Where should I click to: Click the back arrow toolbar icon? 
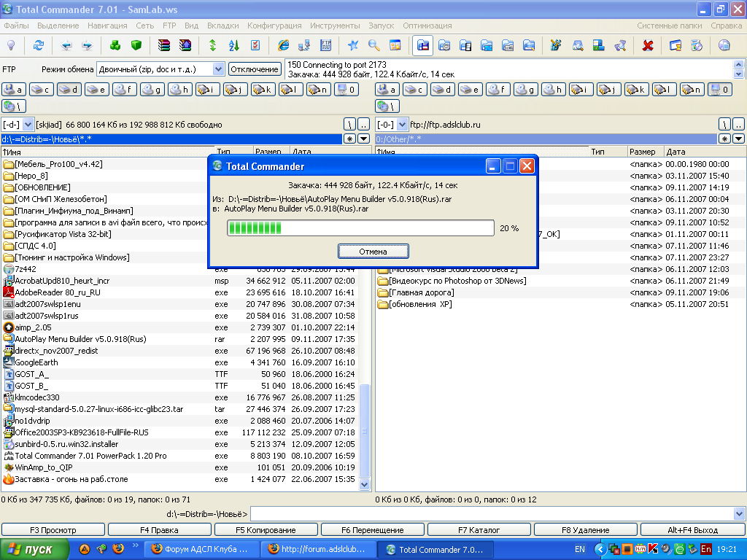coord(66,45)
